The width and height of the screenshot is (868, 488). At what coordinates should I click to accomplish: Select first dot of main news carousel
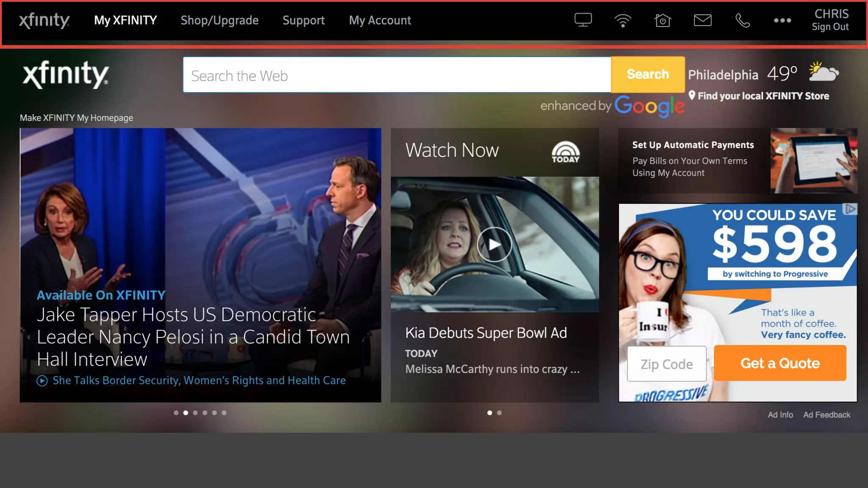[x=176, y=413]
